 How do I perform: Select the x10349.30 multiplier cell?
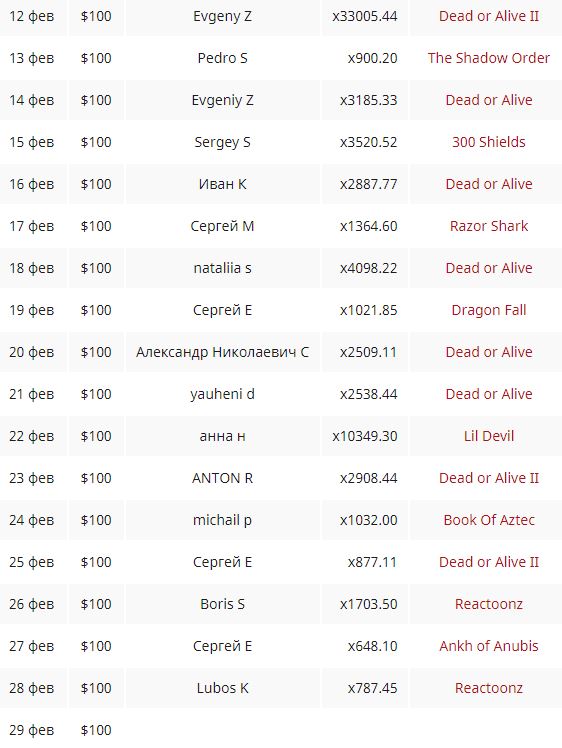tap(365, 436)
